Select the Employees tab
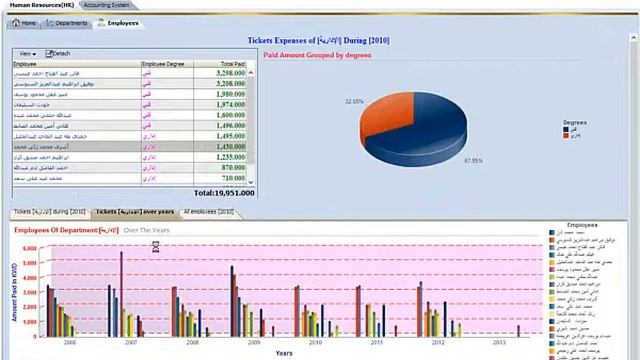This screenshot has width=640, height=360. [x=118, y=23]
